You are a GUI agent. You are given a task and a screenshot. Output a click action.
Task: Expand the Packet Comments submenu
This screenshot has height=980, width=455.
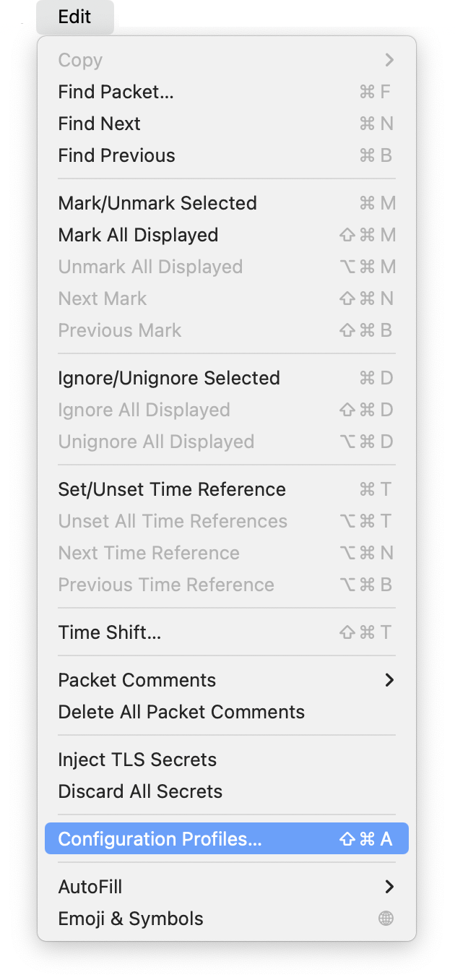point(136,680)
